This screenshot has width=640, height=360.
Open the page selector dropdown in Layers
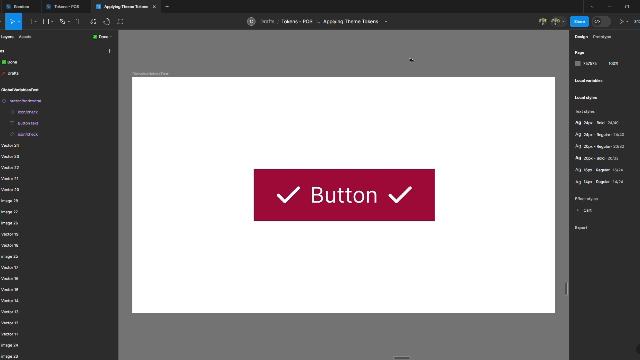(102, 37)
